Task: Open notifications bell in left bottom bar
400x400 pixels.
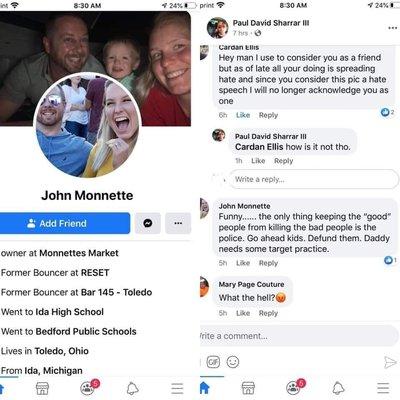Action: click(x=132, y=388)
